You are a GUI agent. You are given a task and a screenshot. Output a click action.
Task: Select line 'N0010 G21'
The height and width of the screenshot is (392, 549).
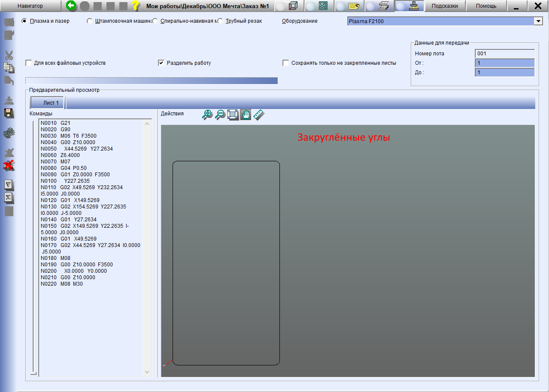(56, 123)
